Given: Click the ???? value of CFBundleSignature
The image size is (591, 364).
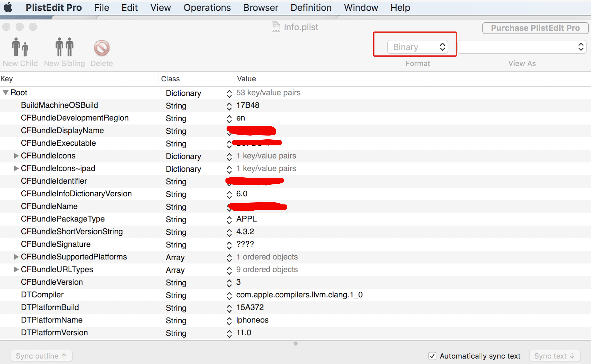Looking at the screenshot, I should coord(245,244).
